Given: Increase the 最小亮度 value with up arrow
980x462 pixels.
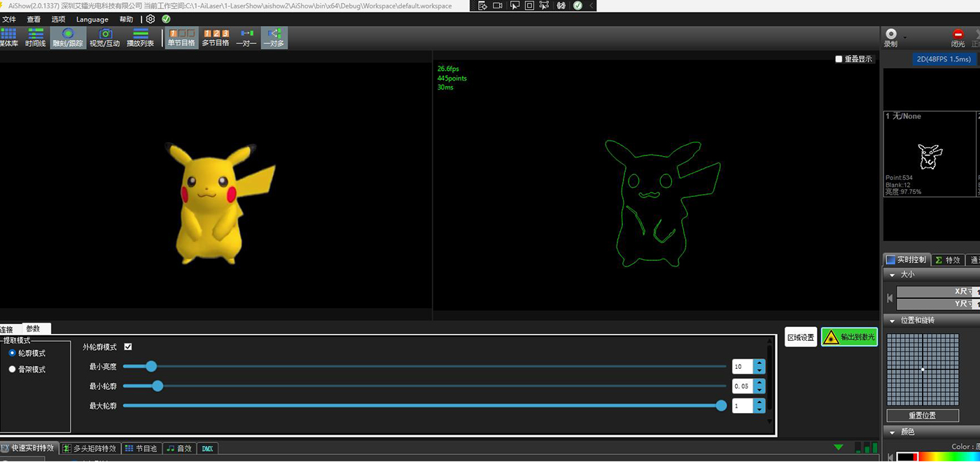Looking at the screenshot, I should pos(759,363).
